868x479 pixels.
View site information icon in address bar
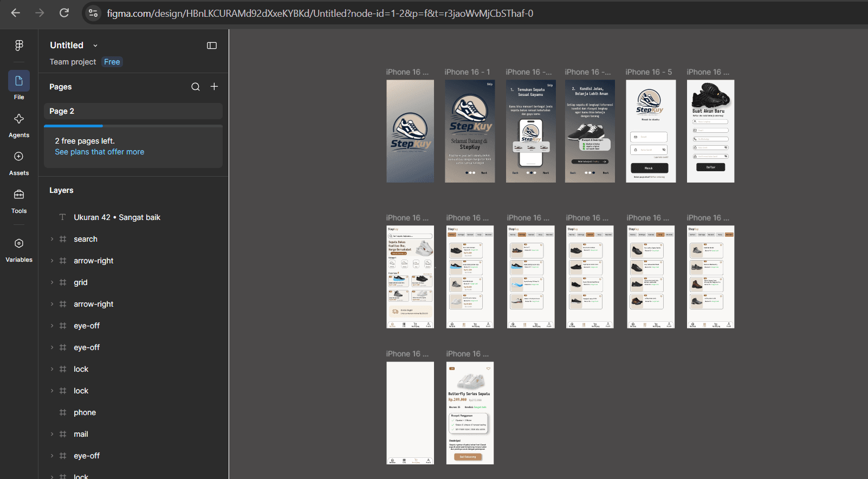93,13
